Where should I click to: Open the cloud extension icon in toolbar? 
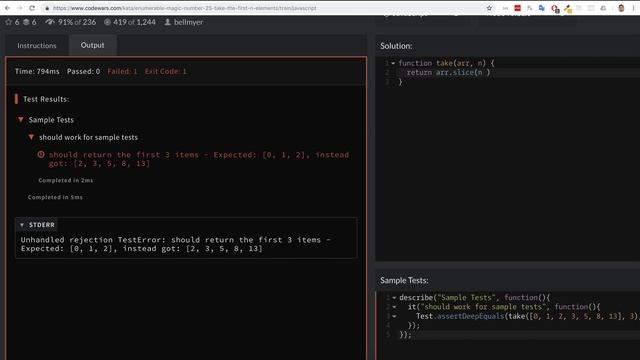pyautogui.click(x=603, y=8)
